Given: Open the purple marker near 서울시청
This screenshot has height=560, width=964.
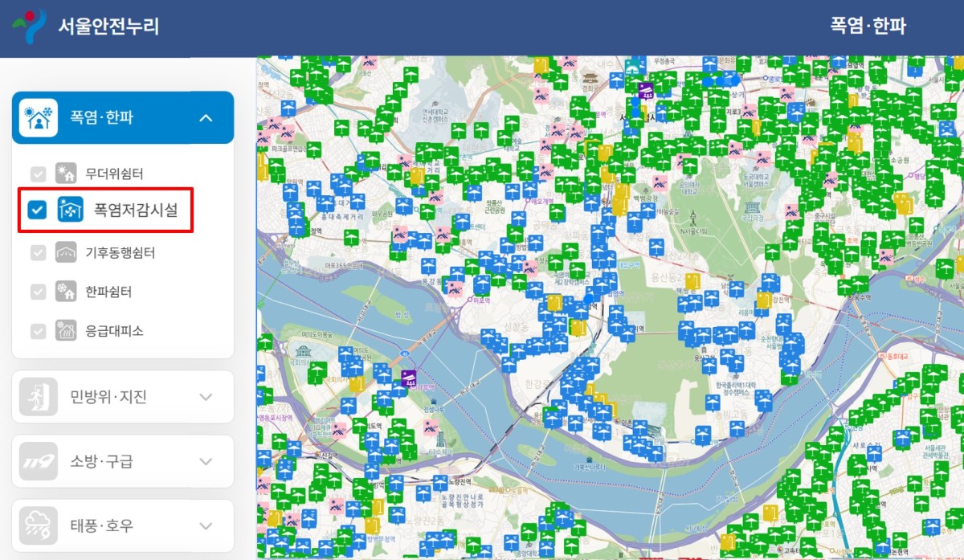Looking at the screenshot, I should [x=645, y=91].
